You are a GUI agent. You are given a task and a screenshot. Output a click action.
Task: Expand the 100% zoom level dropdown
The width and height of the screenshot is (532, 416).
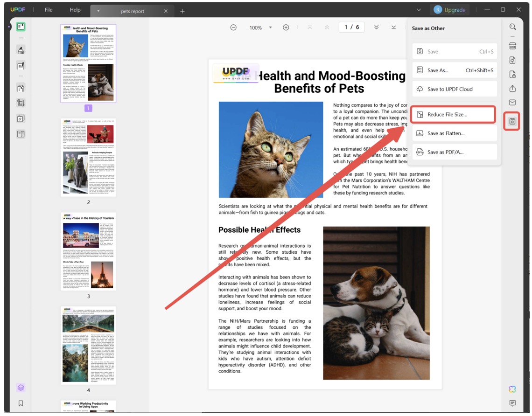pos(271,28)
